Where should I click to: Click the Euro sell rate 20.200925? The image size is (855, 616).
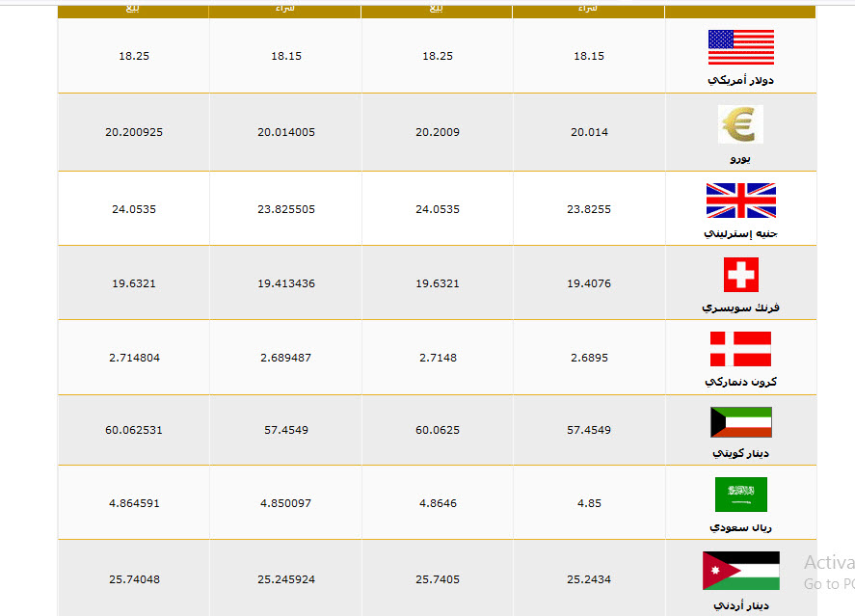click(134, 132)
